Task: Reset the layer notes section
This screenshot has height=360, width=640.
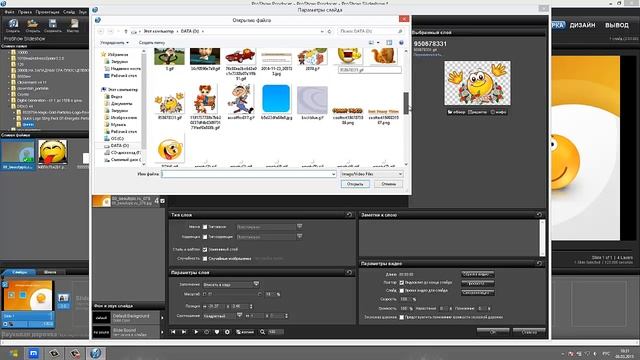Action: [539, 215]
